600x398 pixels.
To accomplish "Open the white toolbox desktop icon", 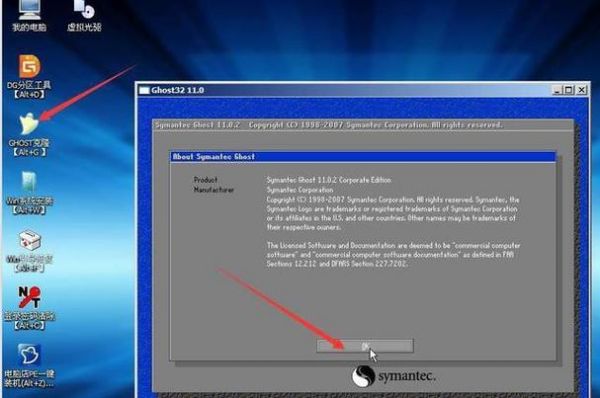I will pos(29,251).
